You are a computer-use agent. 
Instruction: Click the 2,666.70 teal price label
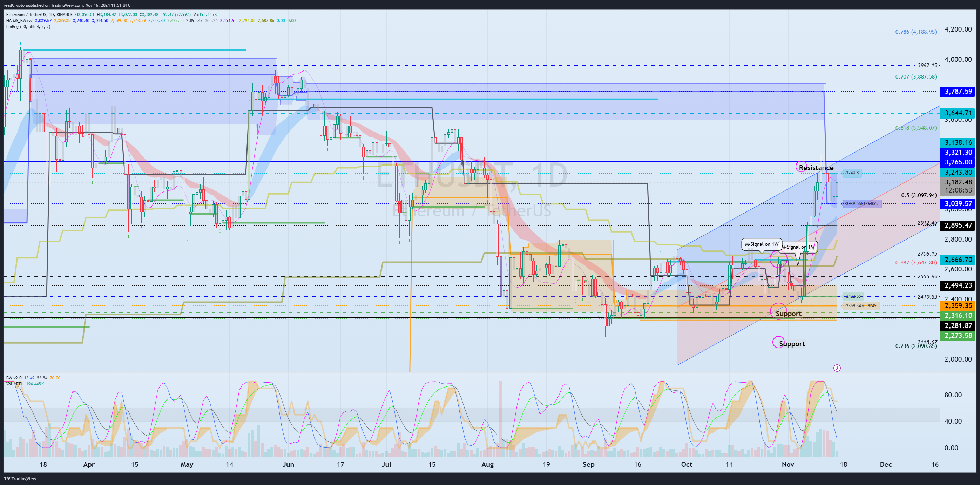[958, 260]
